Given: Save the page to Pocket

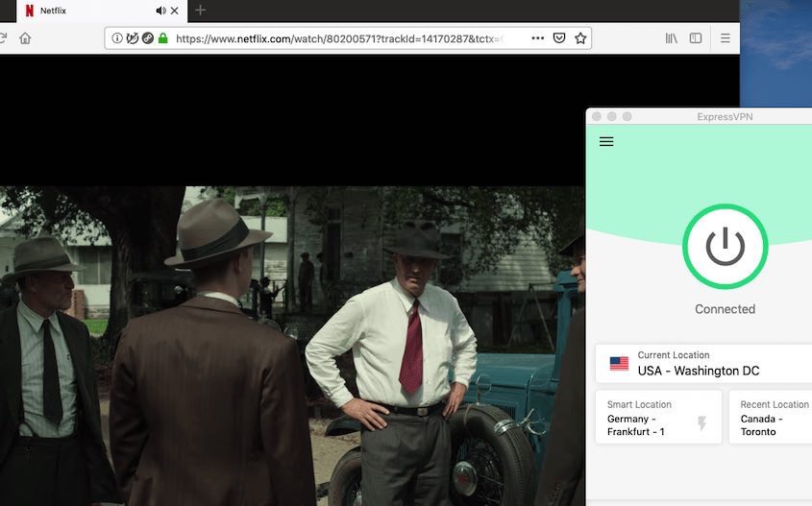Looking at the screenshot, I should click(x=559, y=38).
